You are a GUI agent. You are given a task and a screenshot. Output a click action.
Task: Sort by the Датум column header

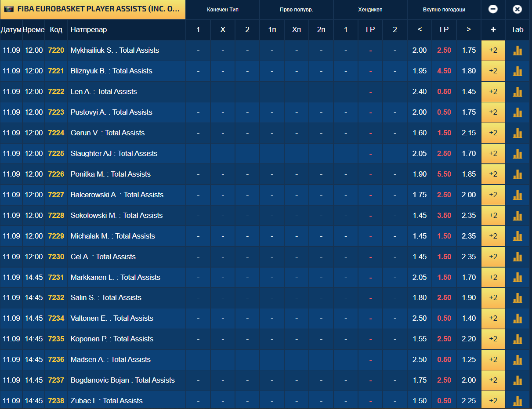click(x=11, y=30)
